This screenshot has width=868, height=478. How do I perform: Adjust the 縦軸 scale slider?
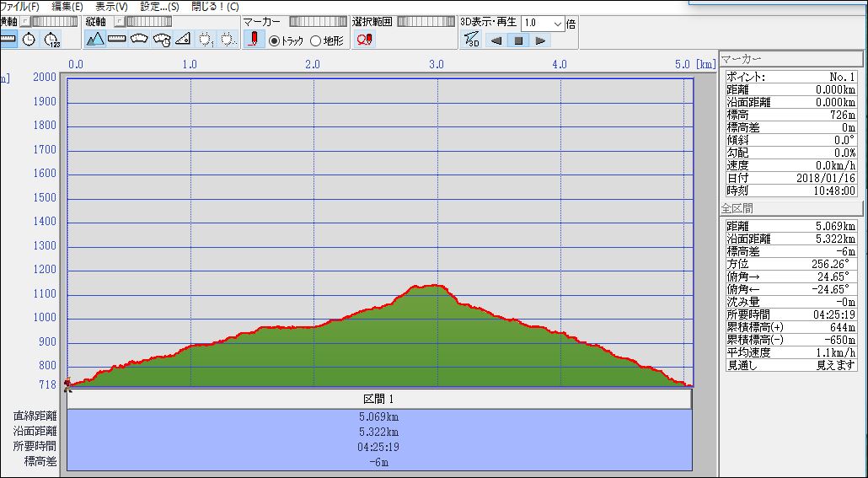point(148,22)
